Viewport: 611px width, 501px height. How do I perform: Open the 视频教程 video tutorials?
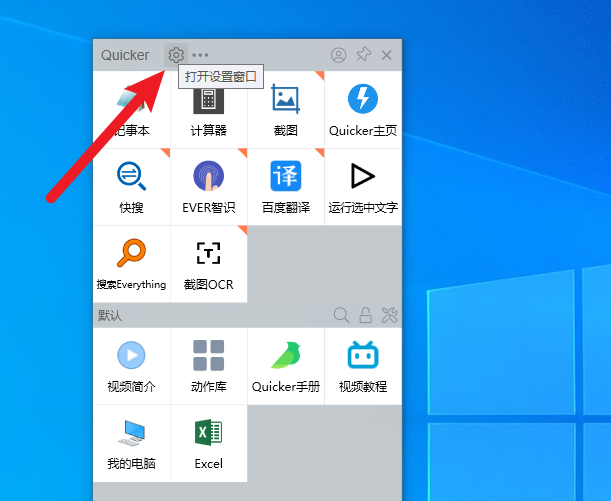(x=363, y=366)
